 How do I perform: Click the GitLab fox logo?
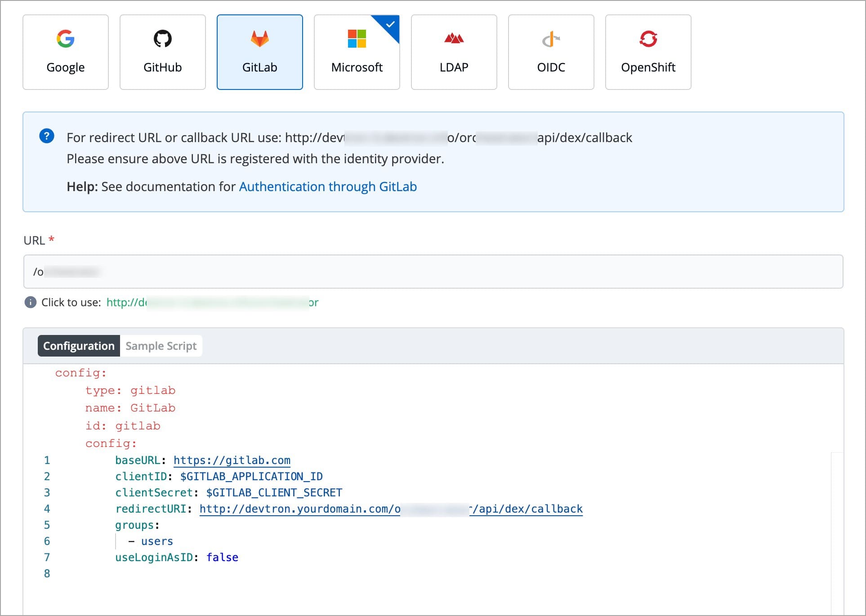pos(259,39)
